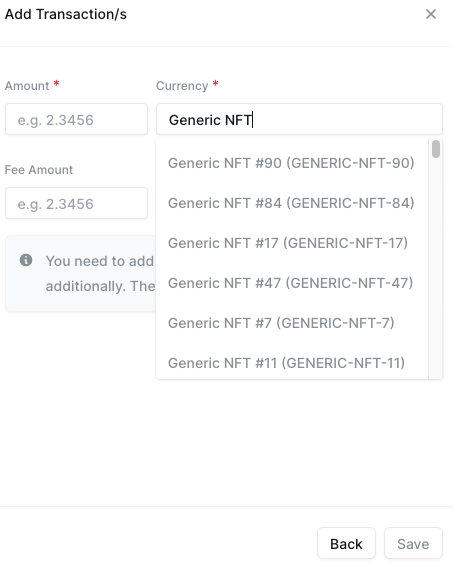Image resolution: width=453 pixels, height=566 pixels.
Task: Click the Currency field label
Action: [182, 86]
